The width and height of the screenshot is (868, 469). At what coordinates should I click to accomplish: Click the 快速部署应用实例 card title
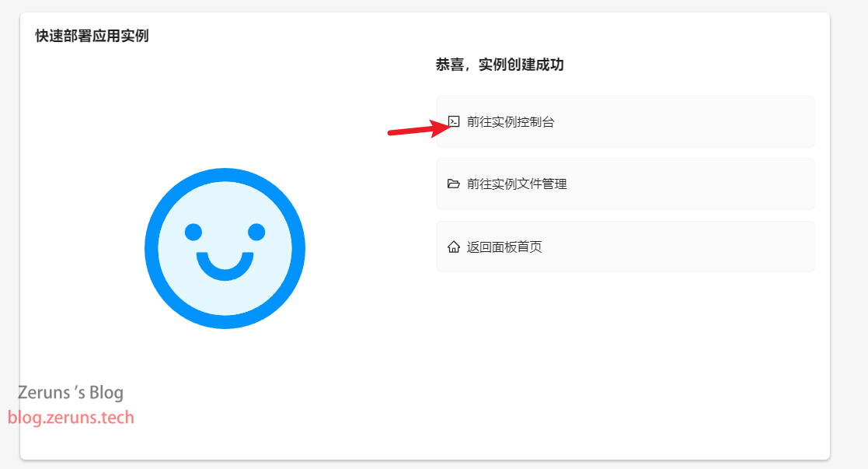coord(92,36)
